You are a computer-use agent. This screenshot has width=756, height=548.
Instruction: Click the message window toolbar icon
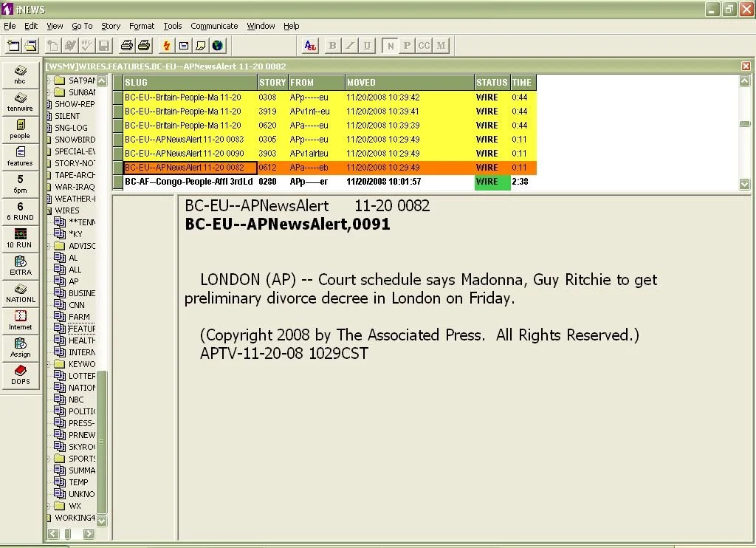click(x=184, y=46)
